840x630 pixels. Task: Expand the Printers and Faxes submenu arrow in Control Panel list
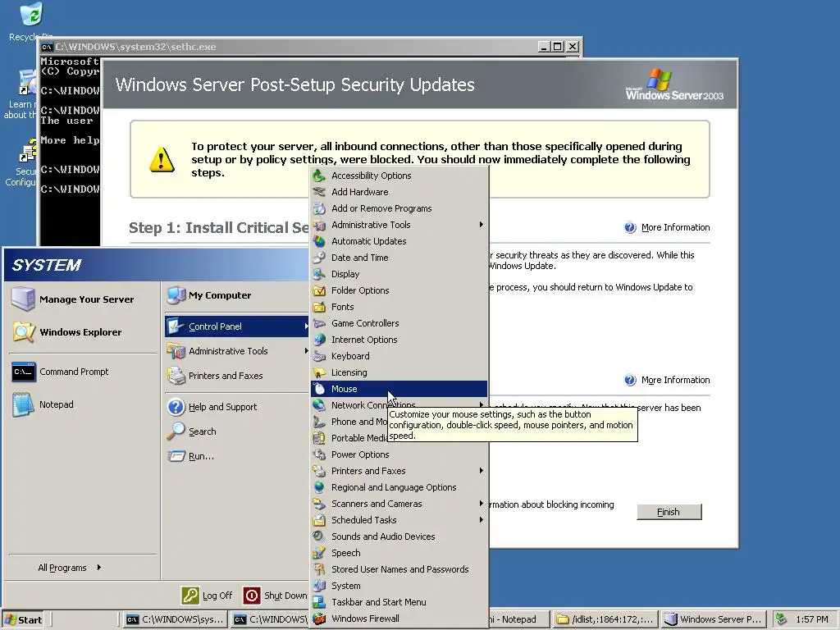[481, 471]
